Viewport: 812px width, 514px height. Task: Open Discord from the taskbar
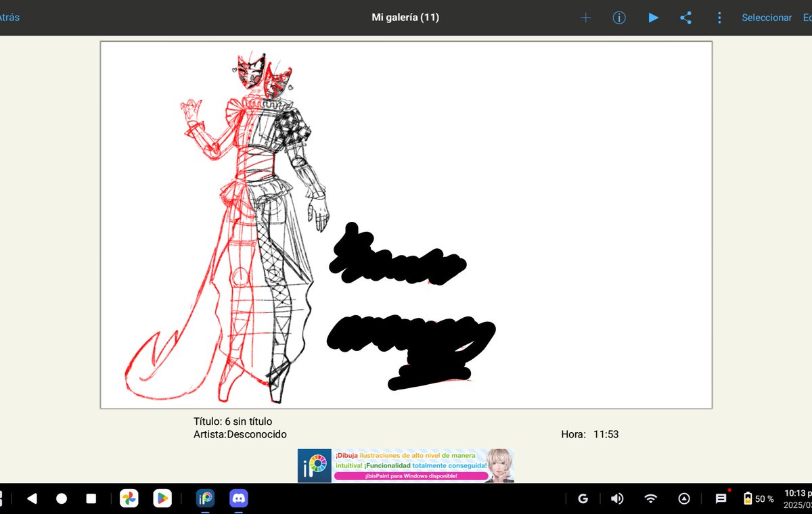point(239,498)
